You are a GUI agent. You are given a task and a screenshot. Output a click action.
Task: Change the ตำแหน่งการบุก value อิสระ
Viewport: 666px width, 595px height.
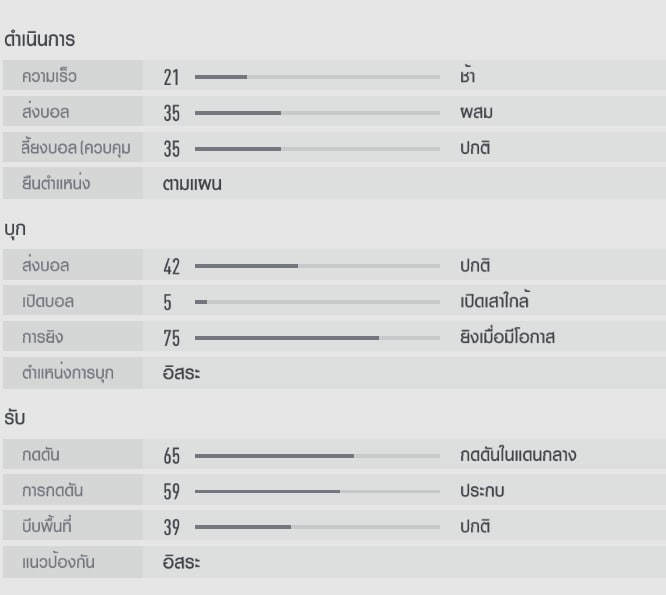point(181,374)
